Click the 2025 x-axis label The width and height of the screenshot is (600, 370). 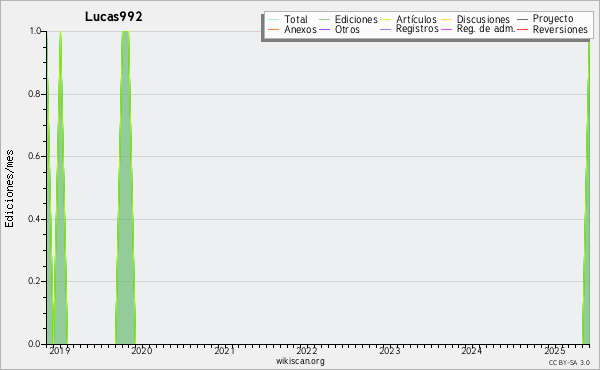pyautogui.click(x=554, y=350)
